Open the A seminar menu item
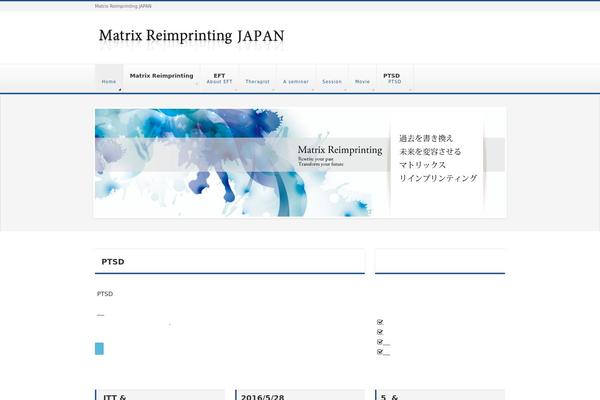This screenshot has height=400, width=600. coord(296,78)
